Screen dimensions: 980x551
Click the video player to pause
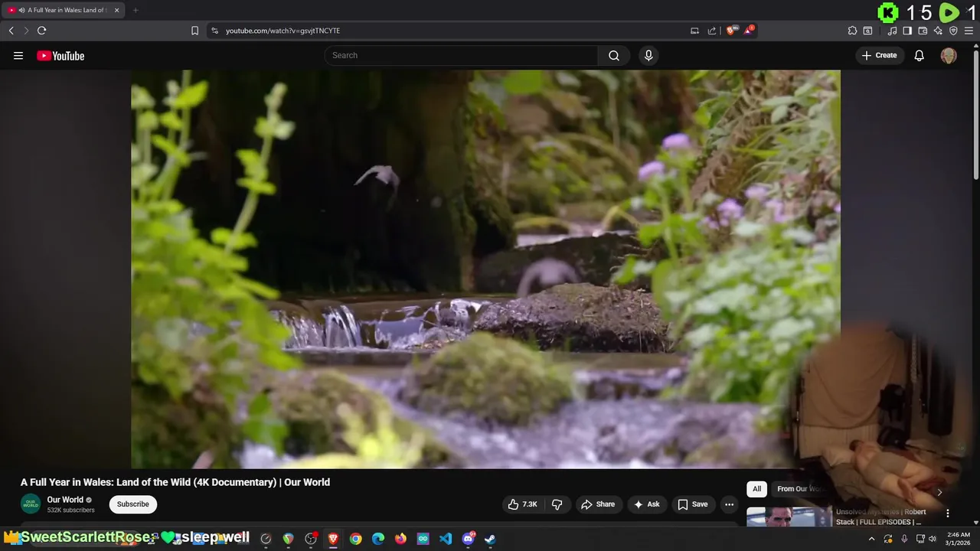[485, 269]
